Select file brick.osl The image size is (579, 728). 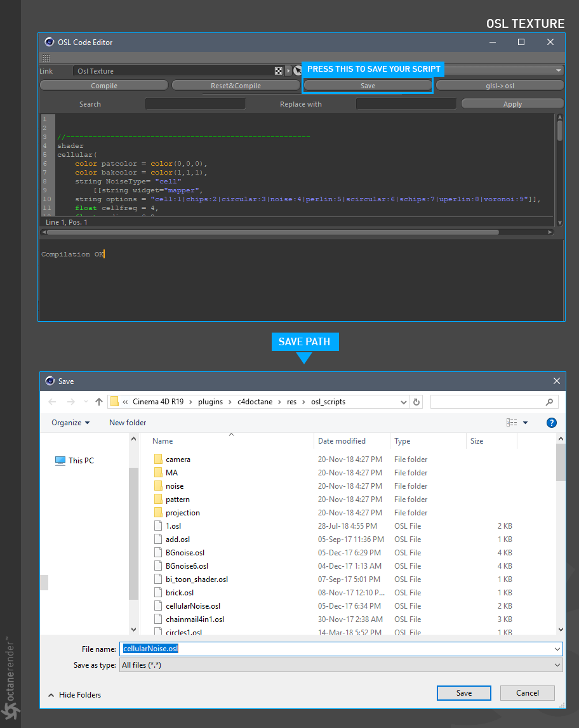coord(179,593)
